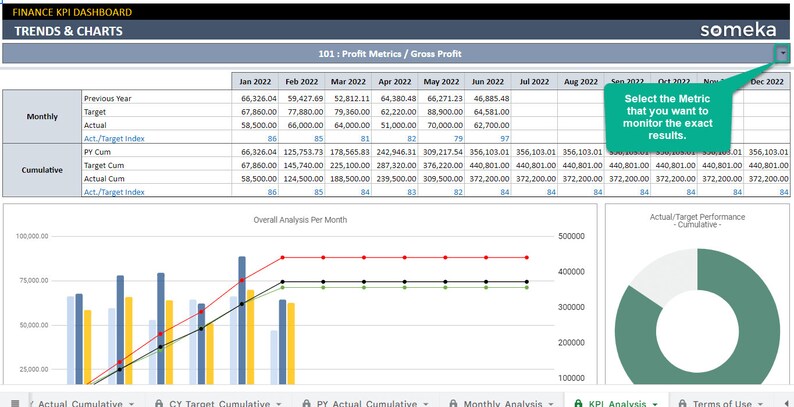Viewport: 794px width, 407px height.
Task: Select the 101 Profit Metrics / Gross Profit field
Action: tap(389, 54)
